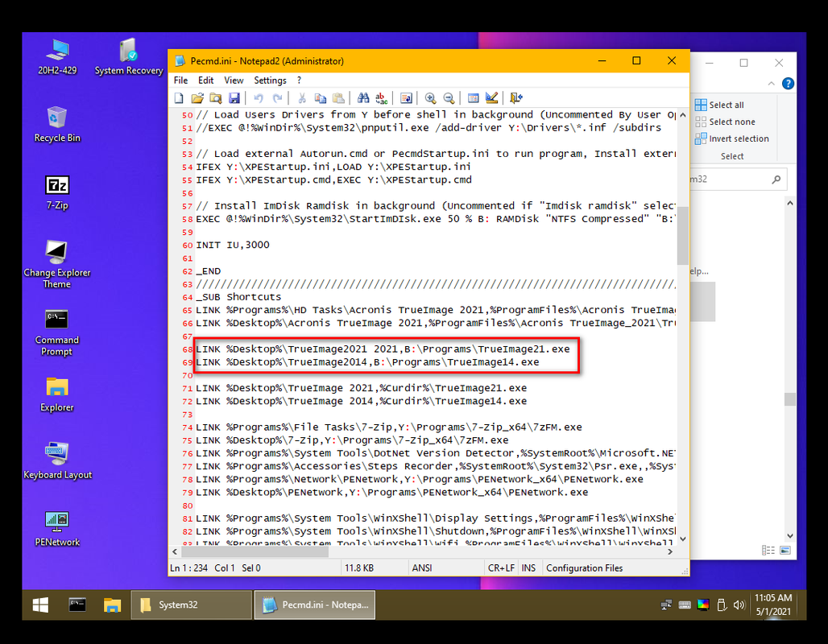Toggle the INS insert mode indicator
Screen dimensions: 828x644
pyautogui.click(x=528, y=568)
